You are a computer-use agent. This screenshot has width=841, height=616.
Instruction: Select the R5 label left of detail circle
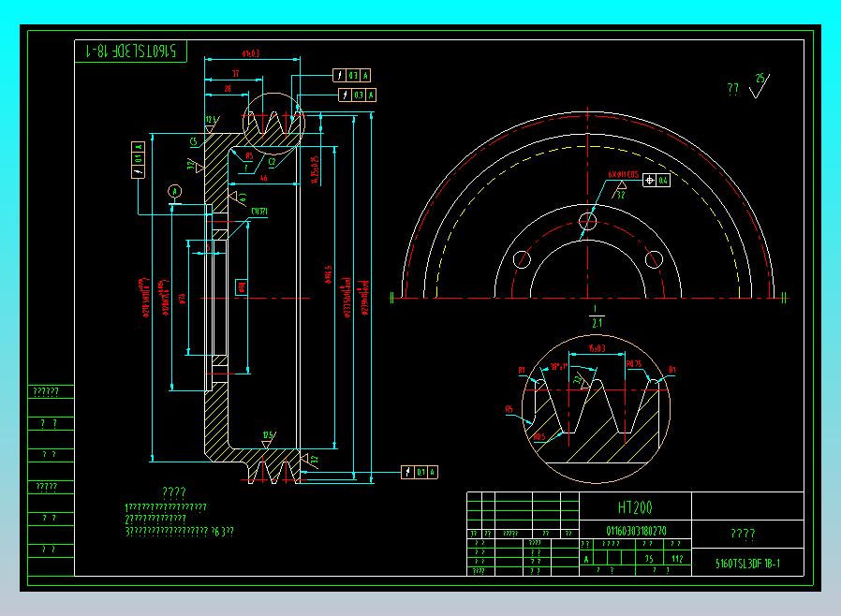point(509,409)
